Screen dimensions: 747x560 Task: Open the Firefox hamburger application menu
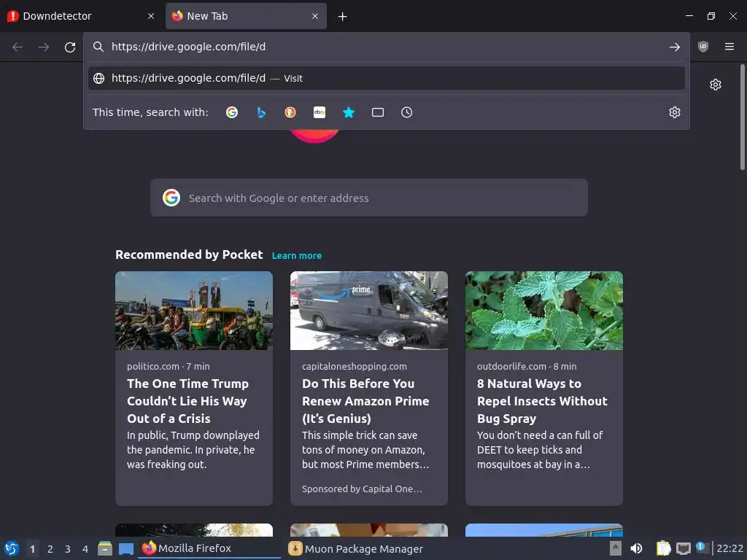coord(729,46)
